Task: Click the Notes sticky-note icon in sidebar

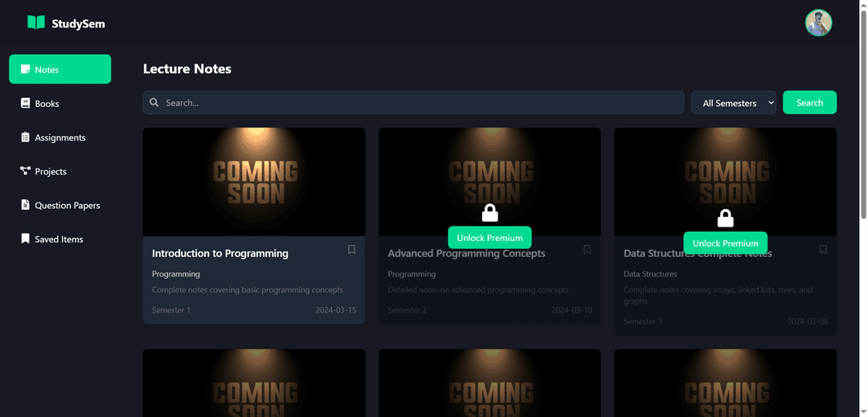Action: pyautogui.click(x=26, y=70)
